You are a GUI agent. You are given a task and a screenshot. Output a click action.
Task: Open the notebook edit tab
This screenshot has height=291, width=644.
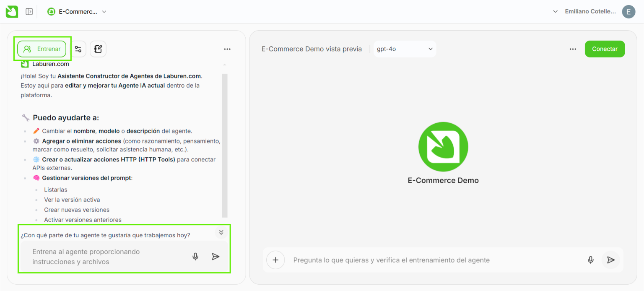pyautogui.click(x=98, y=49)
